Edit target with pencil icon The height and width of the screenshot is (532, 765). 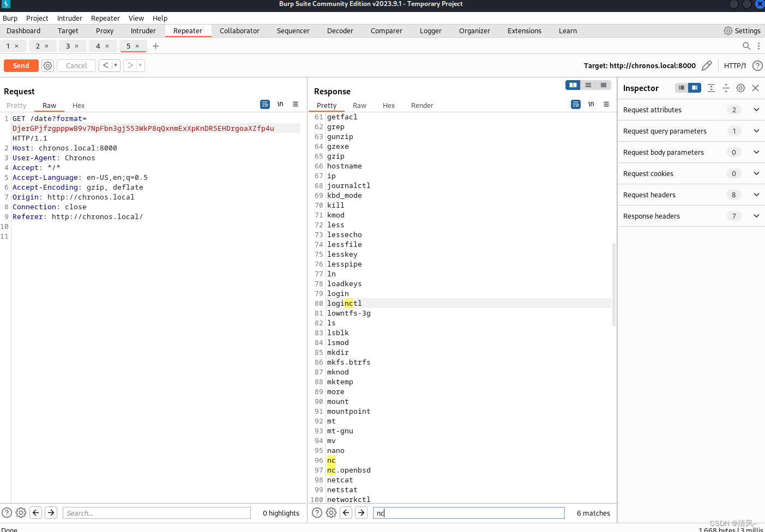point(707,65)
